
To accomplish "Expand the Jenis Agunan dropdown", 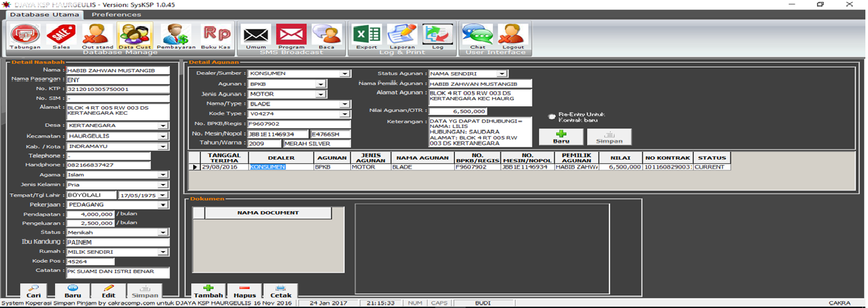I will 321,94.
